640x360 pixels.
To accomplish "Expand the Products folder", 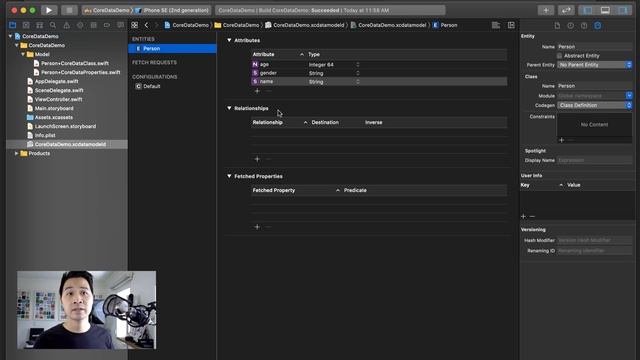I will pos(16,153).
